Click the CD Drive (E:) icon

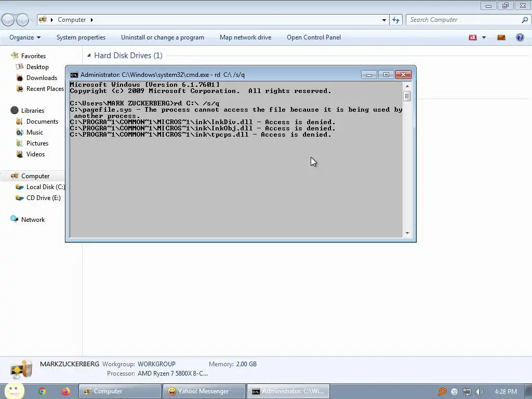(20, 198)
